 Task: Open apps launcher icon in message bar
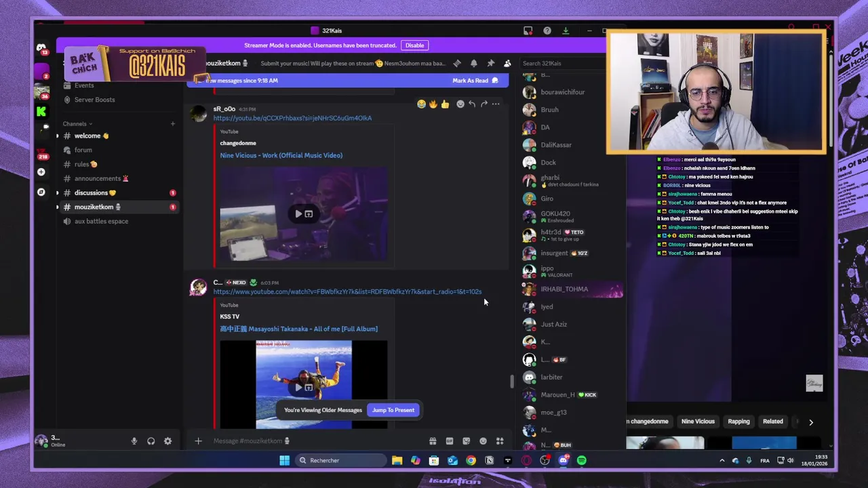click(500, 441)
